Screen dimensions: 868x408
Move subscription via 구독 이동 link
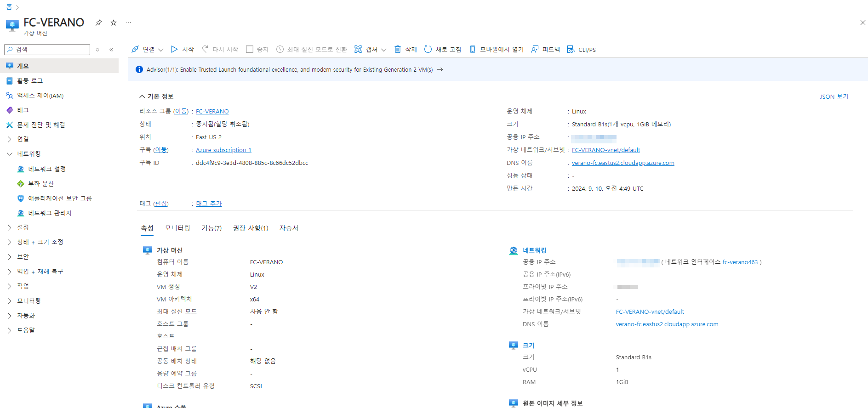click(161, 150)
